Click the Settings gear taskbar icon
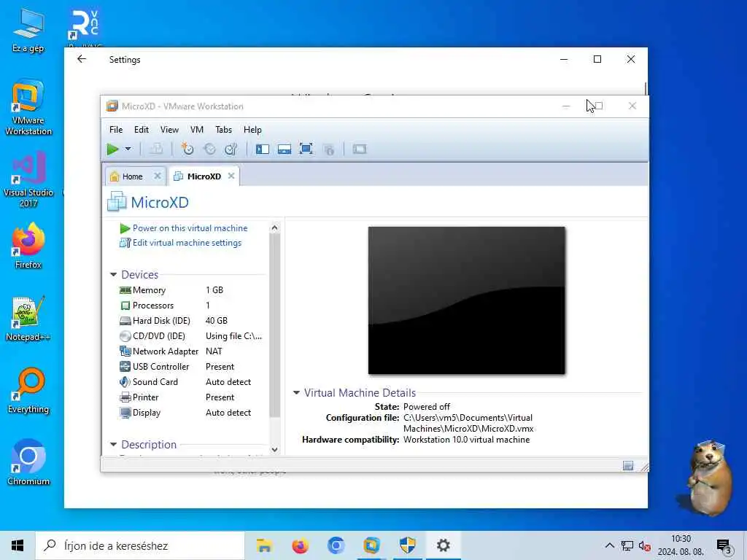 pyautogui.click(x=443, y=545)
